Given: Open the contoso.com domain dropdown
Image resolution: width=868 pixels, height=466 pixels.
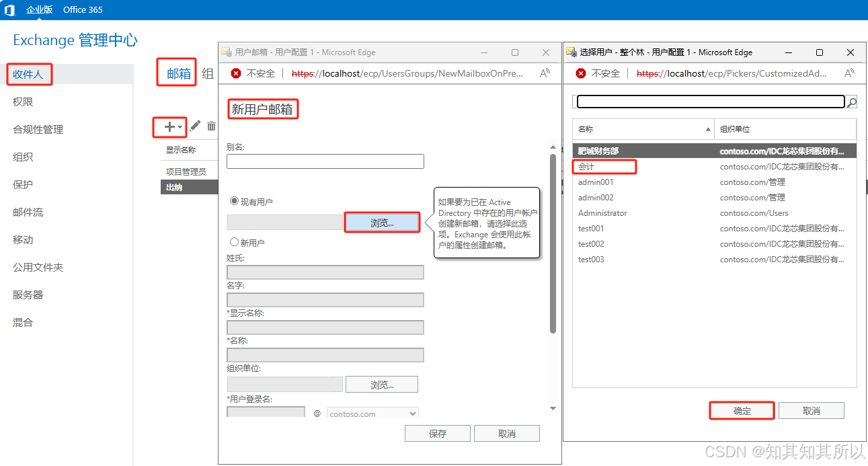Looking at the screenshot, I should pyautogui.click(x=372, y=414).
